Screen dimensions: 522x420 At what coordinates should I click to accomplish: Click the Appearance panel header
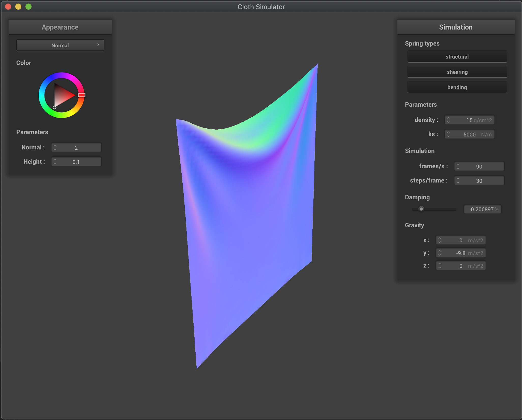click(60, 27)
